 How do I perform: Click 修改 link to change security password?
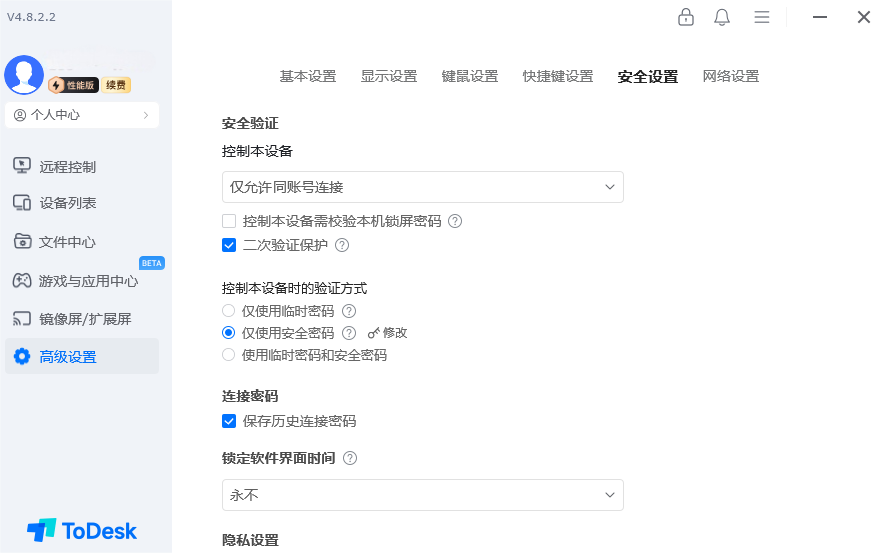pos(389,333)
